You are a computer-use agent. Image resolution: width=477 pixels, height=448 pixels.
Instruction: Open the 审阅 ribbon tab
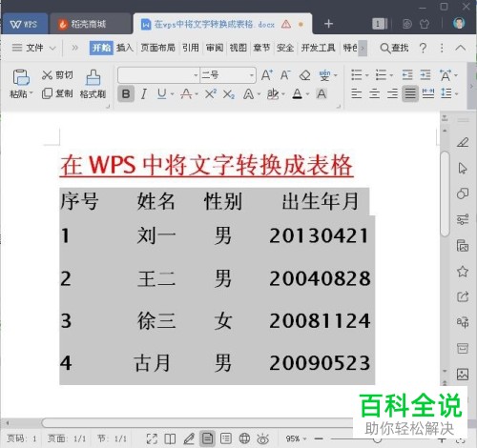pyautogui.click(x=215, y=48)
